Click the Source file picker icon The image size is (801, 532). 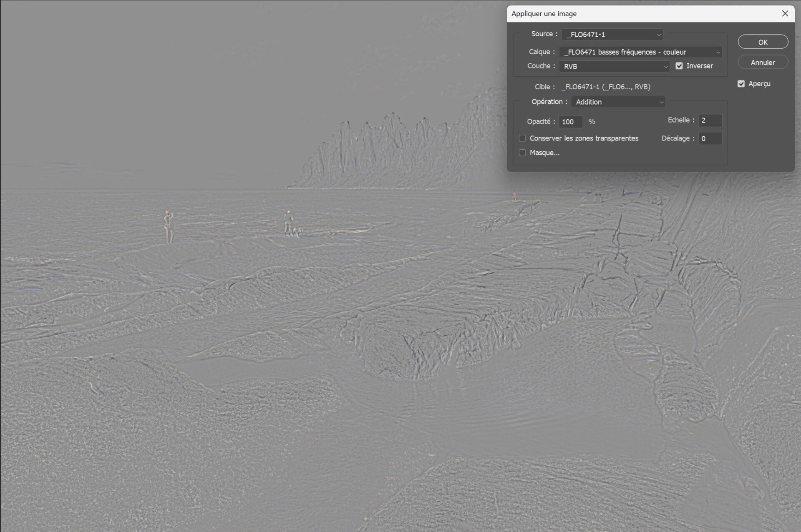pyautogui.click(x=658, y=35)
